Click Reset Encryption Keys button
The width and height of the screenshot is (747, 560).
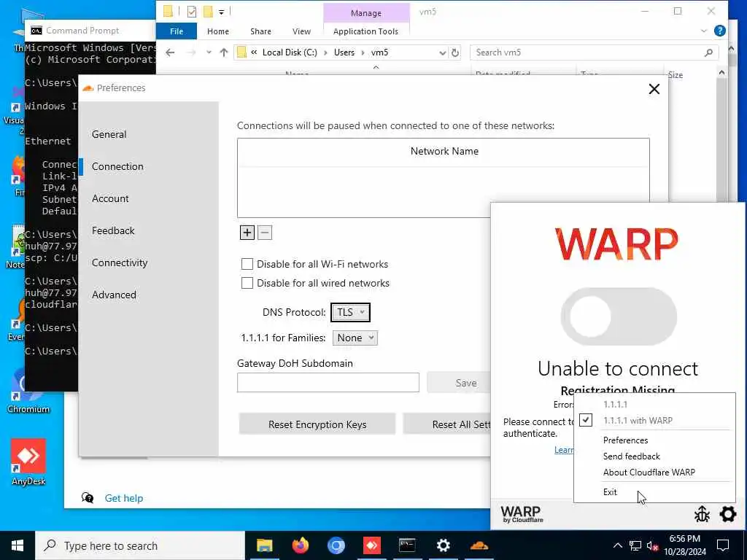(x=317, y=424)
